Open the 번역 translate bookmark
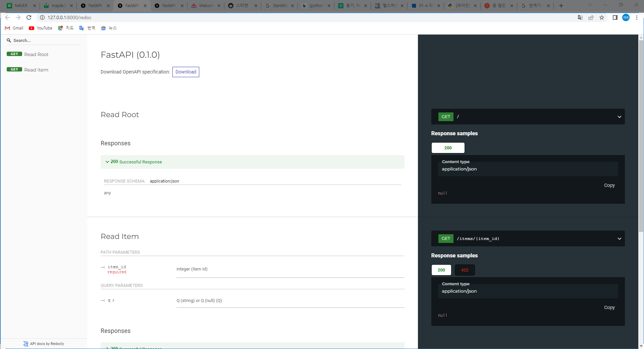This screenshot has height=349, width=644. click(87, 28)
